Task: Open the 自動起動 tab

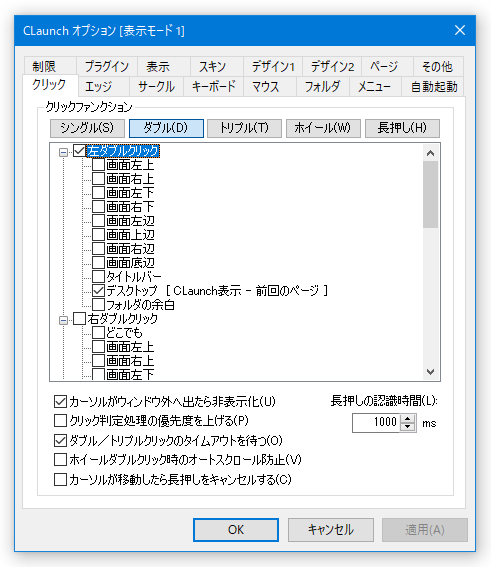Action: pyautogui.click(x=434, y=87)
